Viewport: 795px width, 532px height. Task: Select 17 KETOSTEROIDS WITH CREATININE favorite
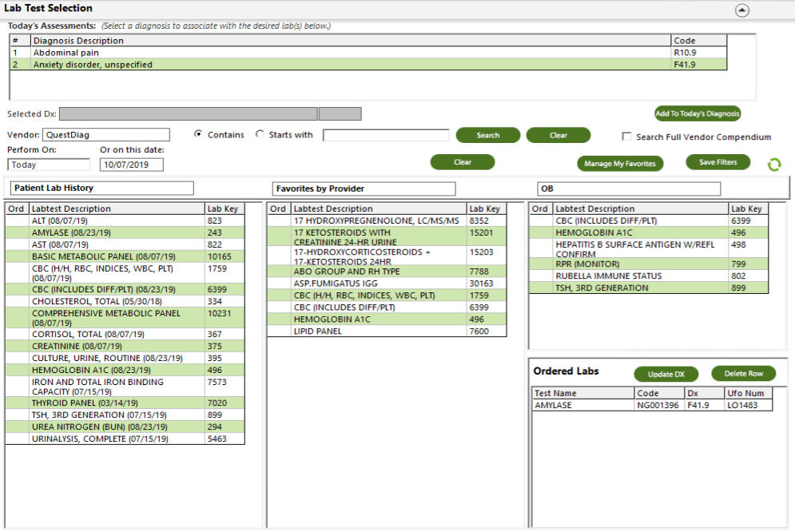[x=387, y=236]
